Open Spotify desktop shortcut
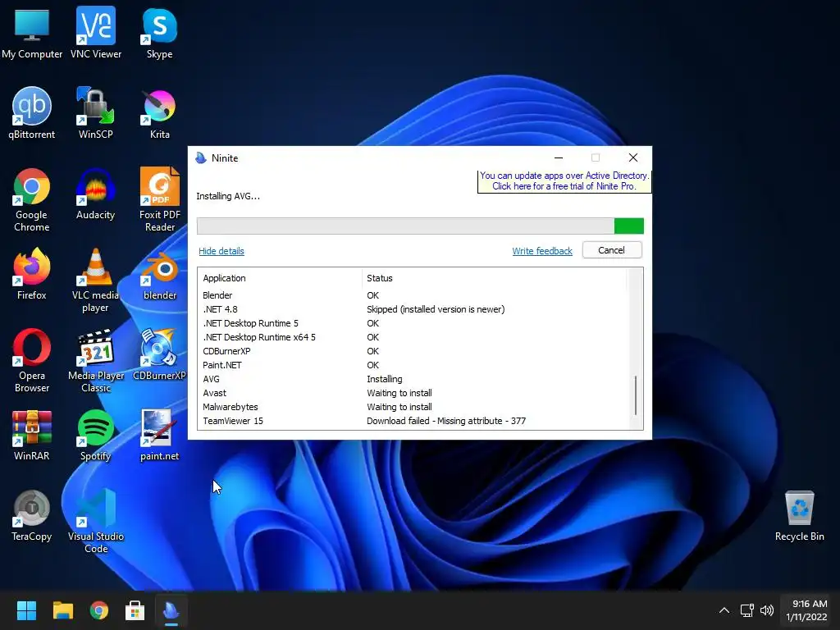The width and height of the screenshot is (840, 630). pyautogui.click(x=96, y=435)
